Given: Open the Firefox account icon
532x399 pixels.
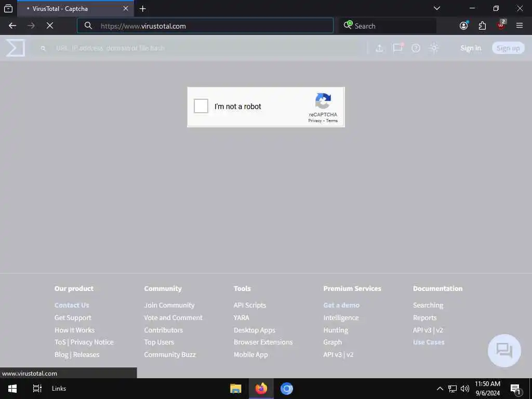Looking at the screenshot, I should click(464, 26).
